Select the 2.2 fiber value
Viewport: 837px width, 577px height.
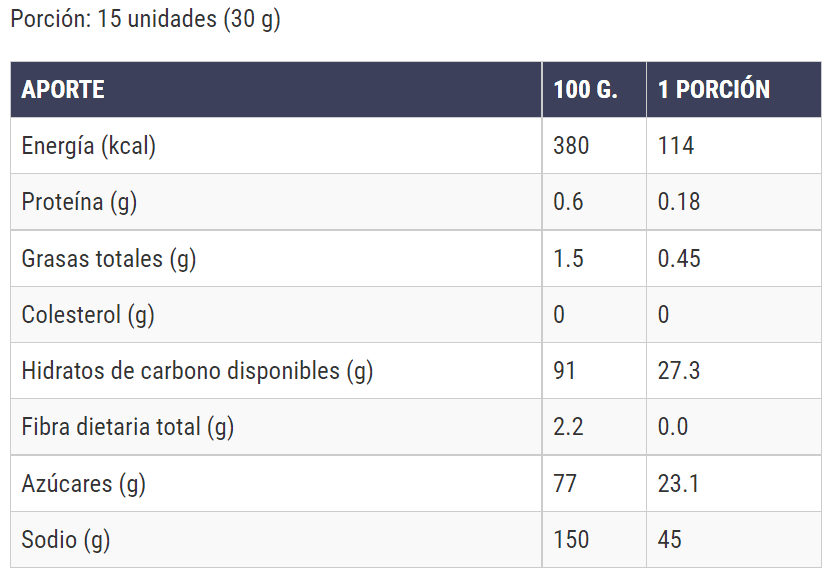click(x=568, y=427)
